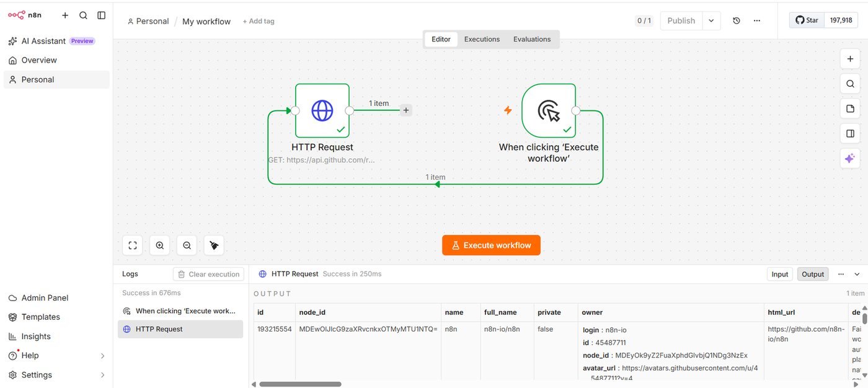868x388 pixels.
Task: Switch to the Evaluations tab
Action: click(532, 39)
